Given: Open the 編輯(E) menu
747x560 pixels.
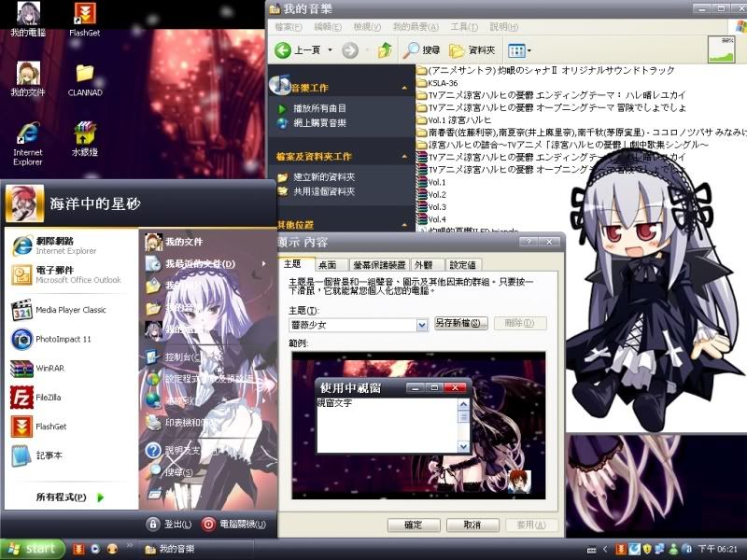Looking at the screenshot, I should pos(328,27).
